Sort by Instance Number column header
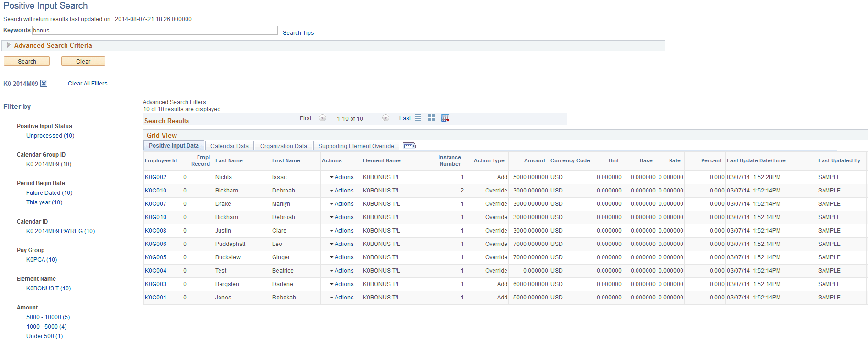This screenshot has width=868, height=341. click(450, 160)
